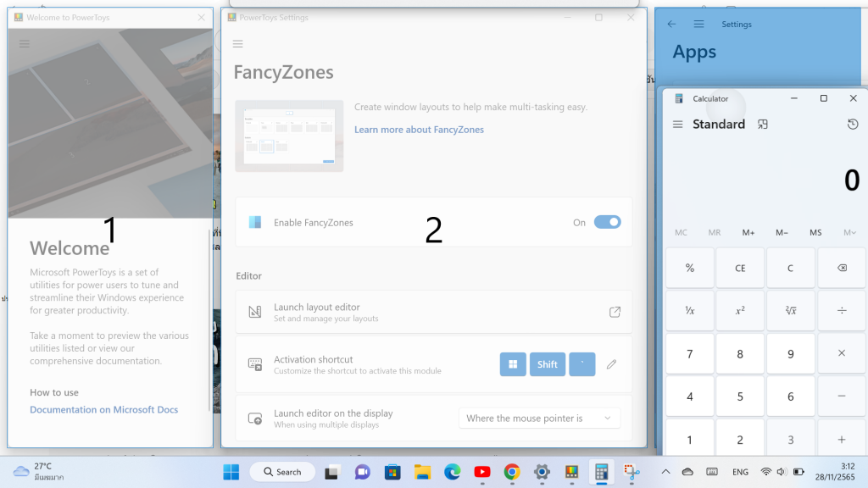Screen dimensions: 868x488
Task: Click the FancyZones preview thumbnail
Action: (289, 136)
